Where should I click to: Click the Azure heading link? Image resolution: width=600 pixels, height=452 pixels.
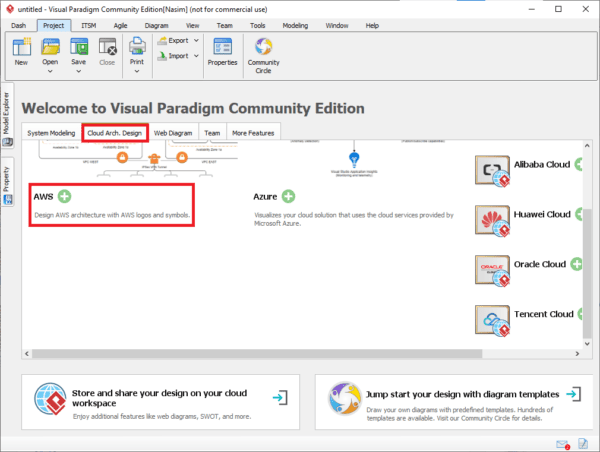pos(265,197)
